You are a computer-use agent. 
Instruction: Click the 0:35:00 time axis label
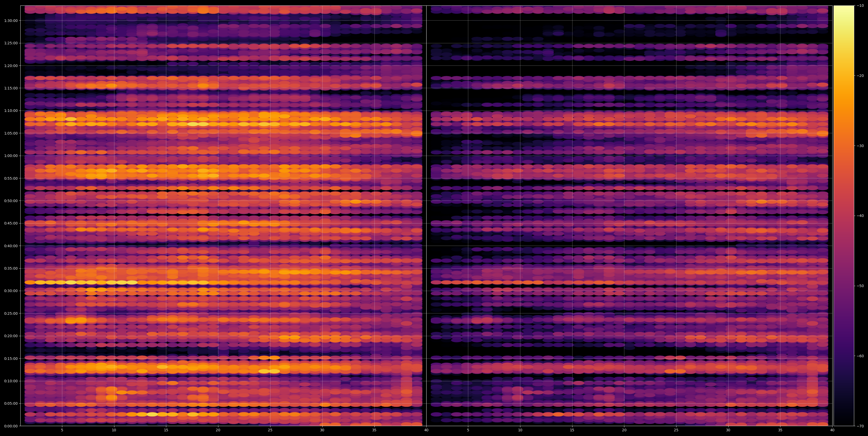[x=11, y=268]
